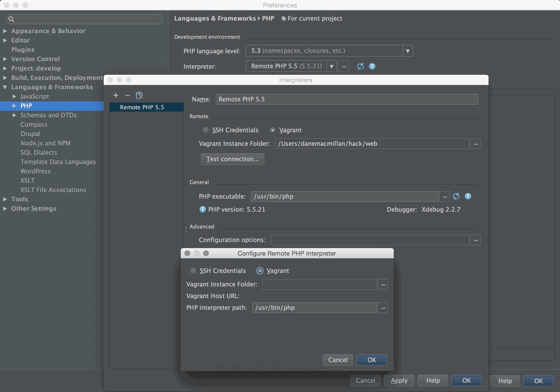Expand the Appearance & Behavior section
The height and width of the screenshot is (392, 560).
[x=5, y=31]
